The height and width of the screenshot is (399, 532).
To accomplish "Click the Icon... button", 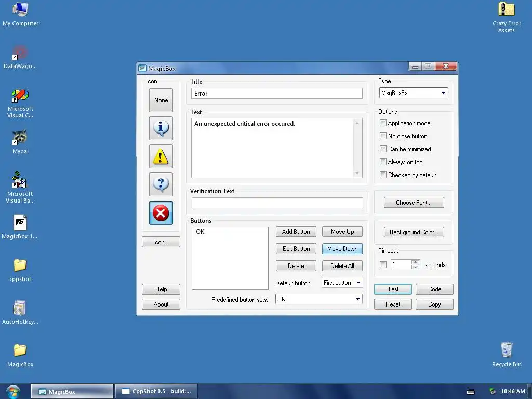I will (x=161, y=242).
